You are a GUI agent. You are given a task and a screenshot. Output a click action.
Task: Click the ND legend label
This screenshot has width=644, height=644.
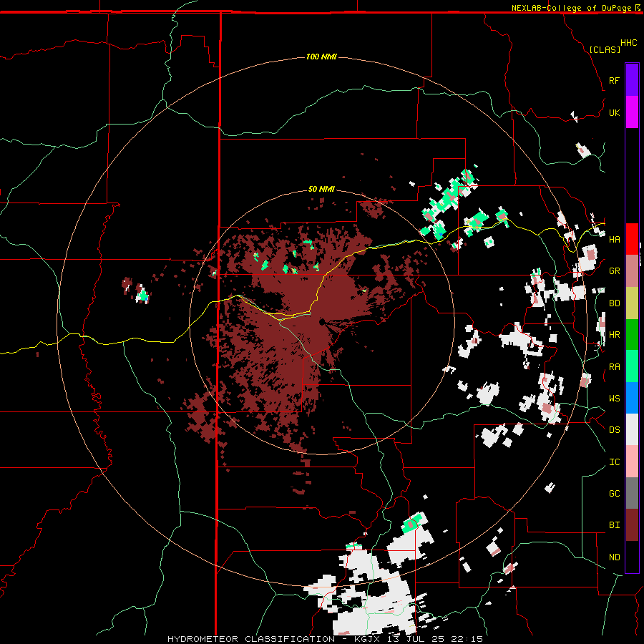[614, 557]
